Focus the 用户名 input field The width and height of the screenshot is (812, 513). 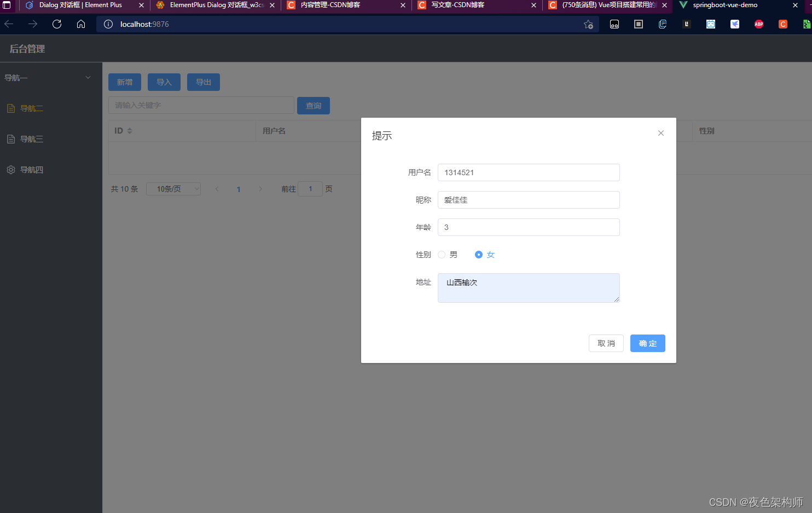[x=529, y=172]
